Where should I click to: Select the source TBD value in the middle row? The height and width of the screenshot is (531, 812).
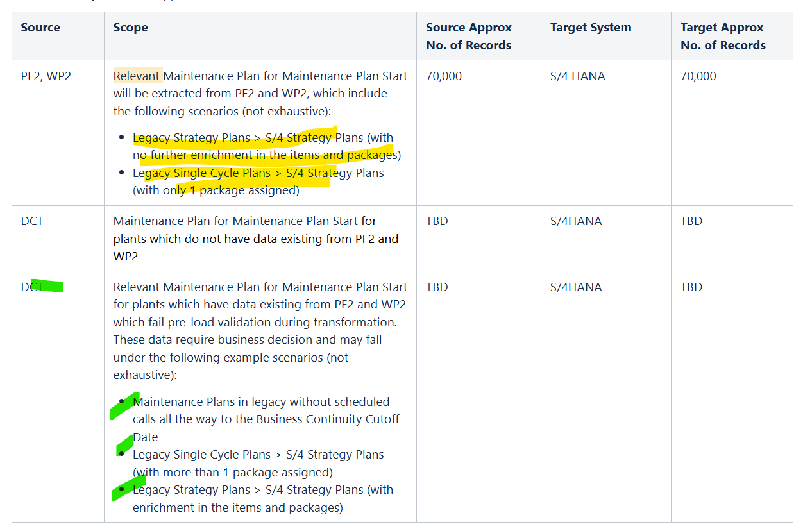point(437,221)
